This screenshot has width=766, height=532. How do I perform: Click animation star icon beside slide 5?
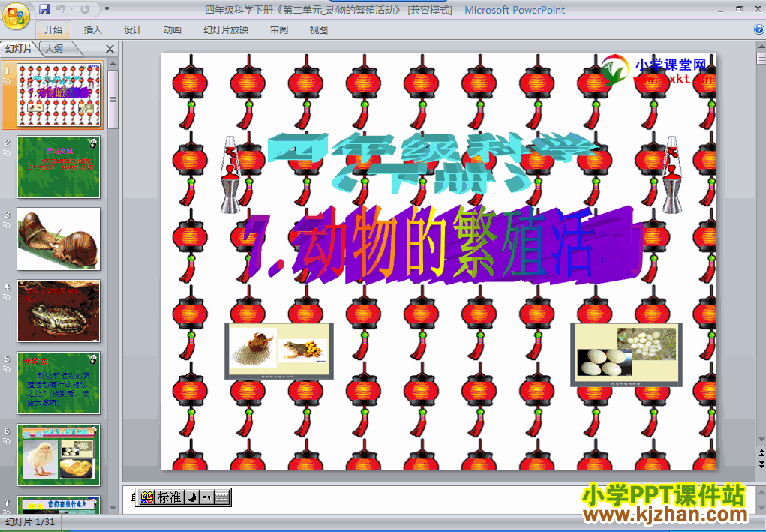(x=7, y=369)
